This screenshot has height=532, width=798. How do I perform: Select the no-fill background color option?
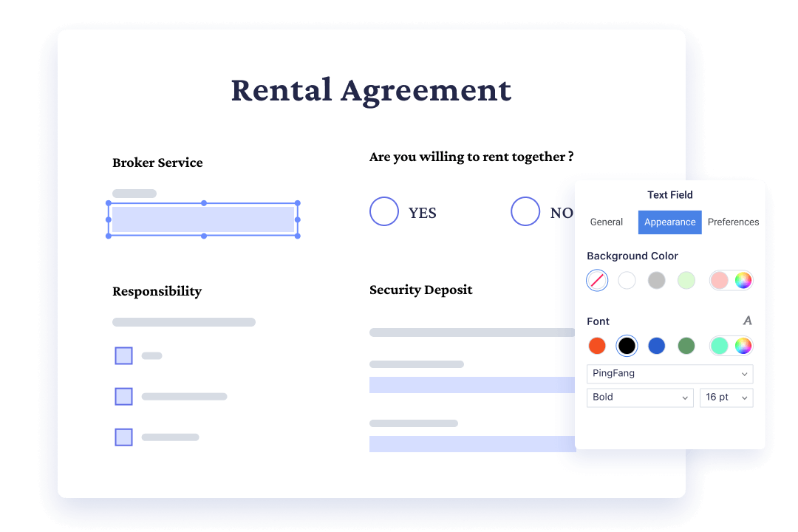[597, 280]
